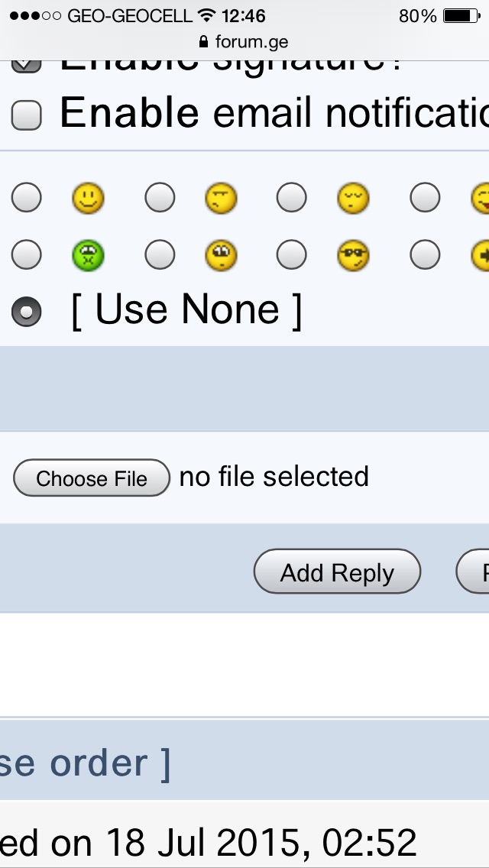The height and width of the screenshot is (868, 489).
Task: Select radio button for sunglasses emoticon
Action: [291, 254]
